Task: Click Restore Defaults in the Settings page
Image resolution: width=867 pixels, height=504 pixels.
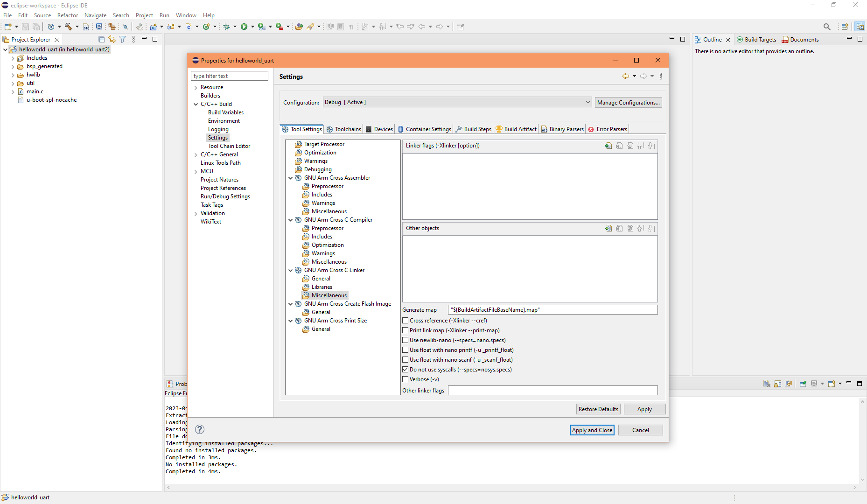Action: coord(598,409)
